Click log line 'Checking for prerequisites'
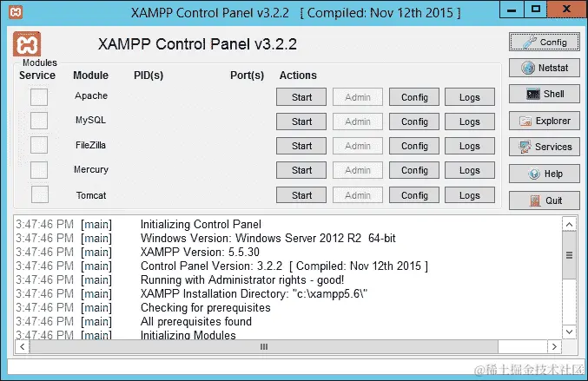 [x=206, y=307]
